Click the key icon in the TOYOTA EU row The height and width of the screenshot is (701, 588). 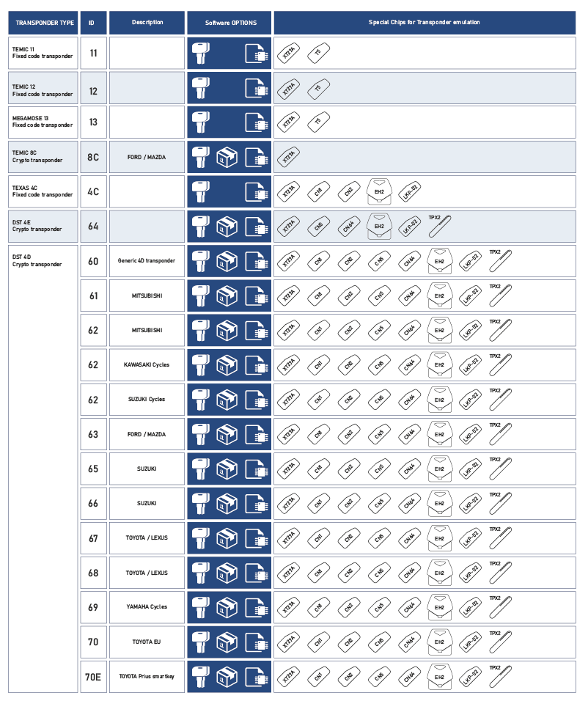[202, 641]
